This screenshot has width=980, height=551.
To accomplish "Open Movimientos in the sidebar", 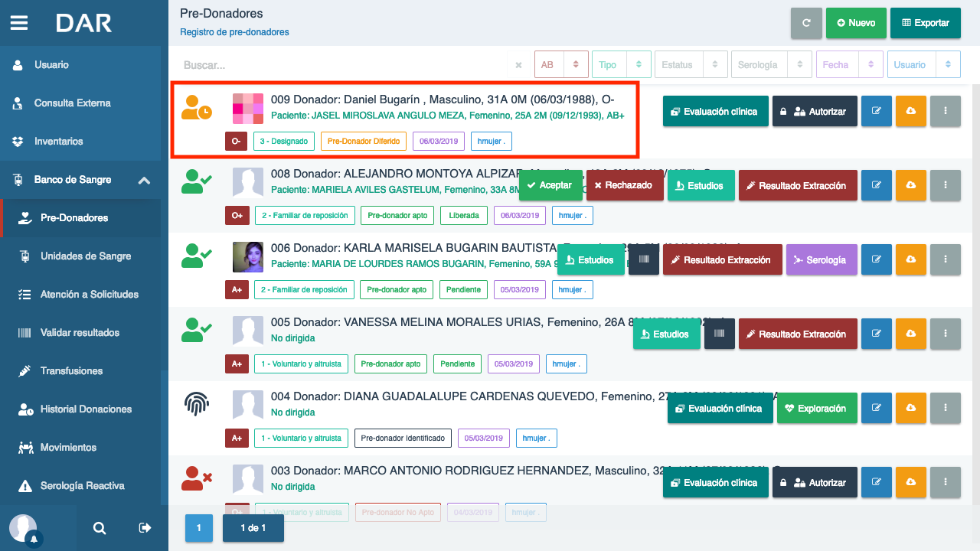I will [80, 448].
